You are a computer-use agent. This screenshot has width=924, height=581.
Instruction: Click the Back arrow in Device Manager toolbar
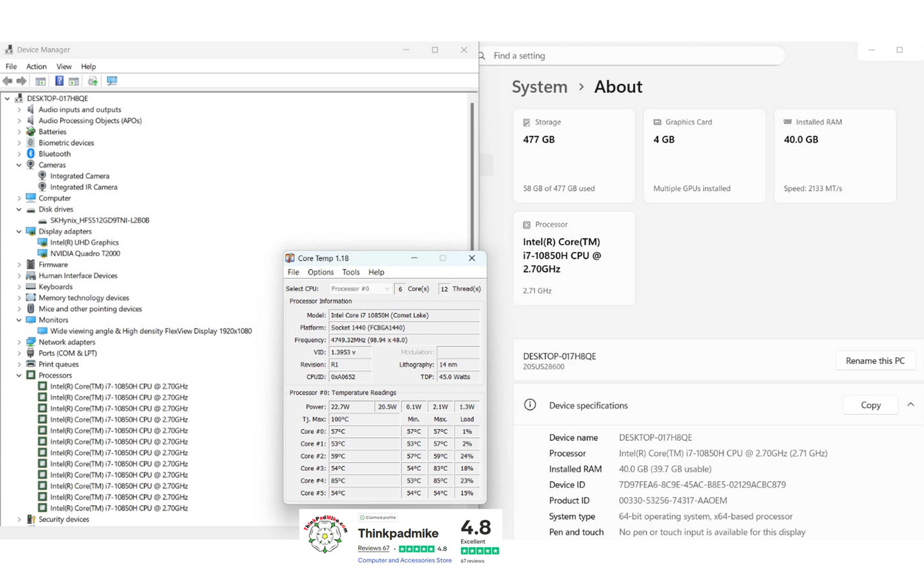(x=8, y=81)
